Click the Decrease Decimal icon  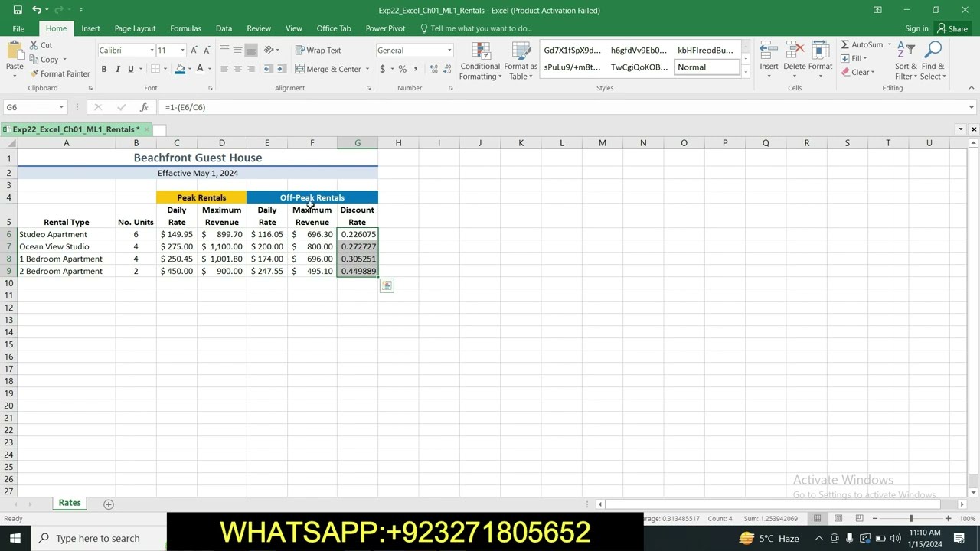tap(446, 69)
